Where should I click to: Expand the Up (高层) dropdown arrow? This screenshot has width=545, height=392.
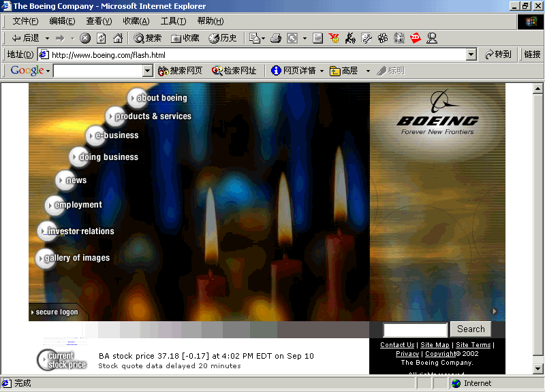(x=368, y=71)
